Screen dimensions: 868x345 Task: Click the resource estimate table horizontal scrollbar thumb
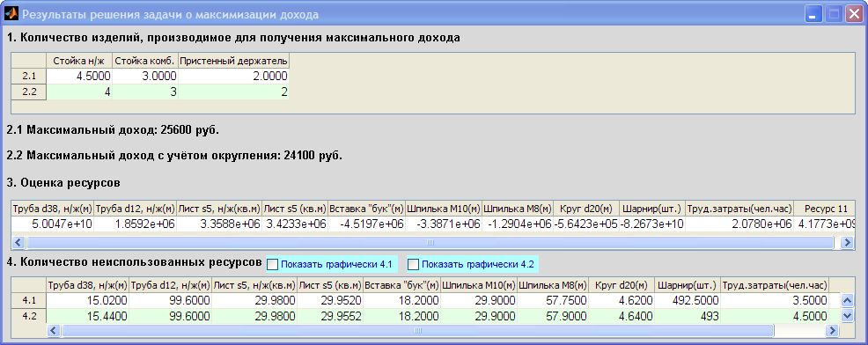tap(430, 243)
